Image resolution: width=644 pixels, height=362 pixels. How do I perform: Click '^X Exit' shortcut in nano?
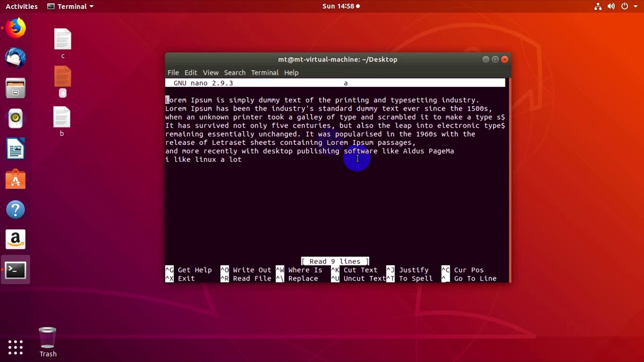coord(180,279)
